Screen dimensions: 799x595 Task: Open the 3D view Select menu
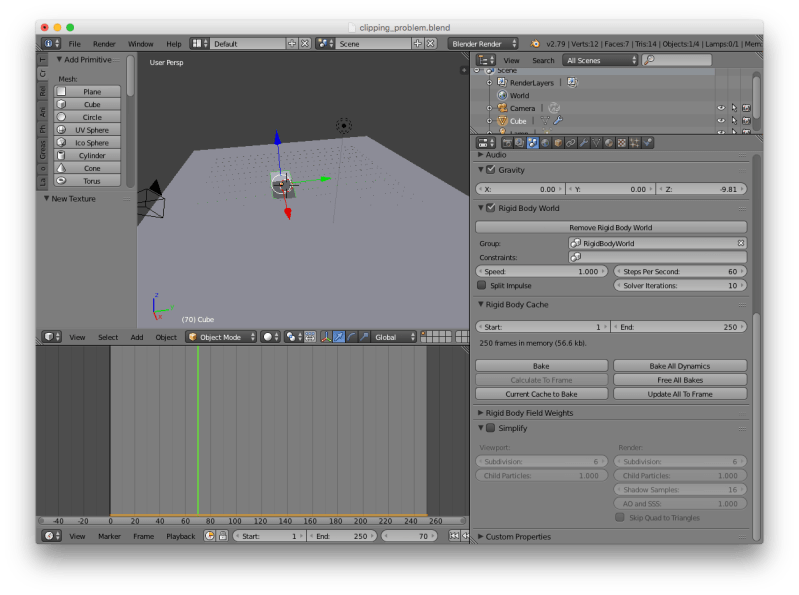[x=108, y=337]
